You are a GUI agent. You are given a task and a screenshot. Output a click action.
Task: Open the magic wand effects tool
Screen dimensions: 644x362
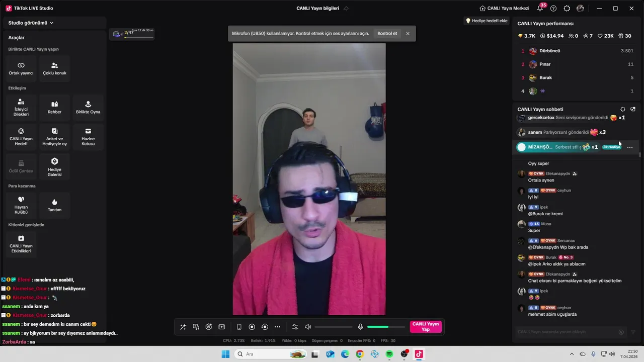tap(183, 327)
